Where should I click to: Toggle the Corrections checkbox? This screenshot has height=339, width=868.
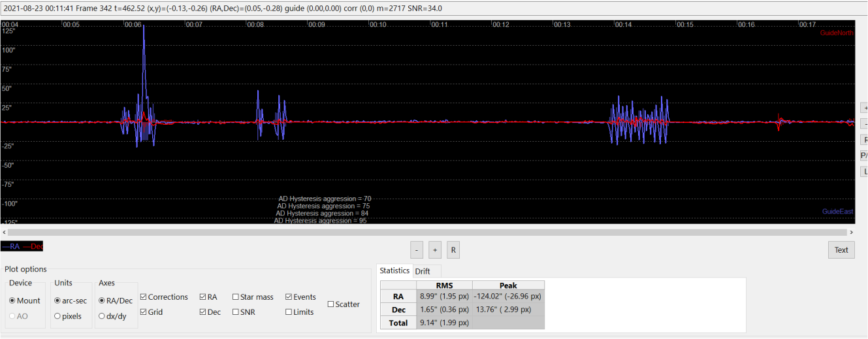pyautogui.click(x=164, y=297)
